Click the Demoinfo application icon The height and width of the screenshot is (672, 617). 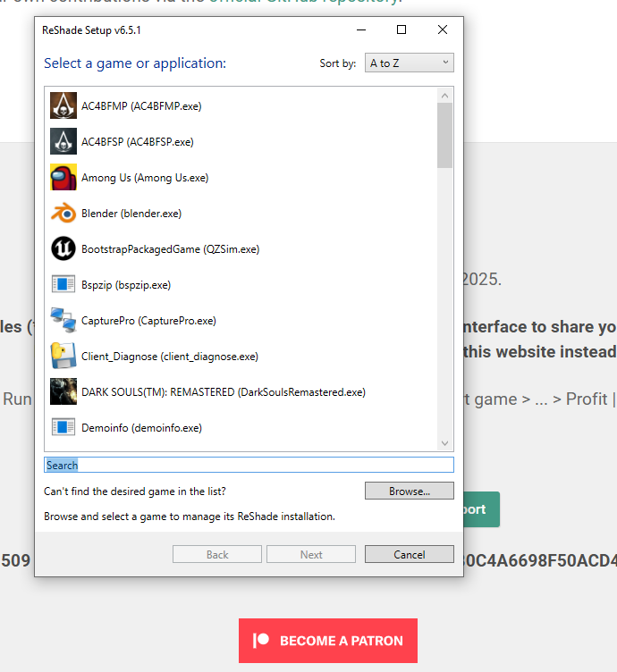point(63,427)
